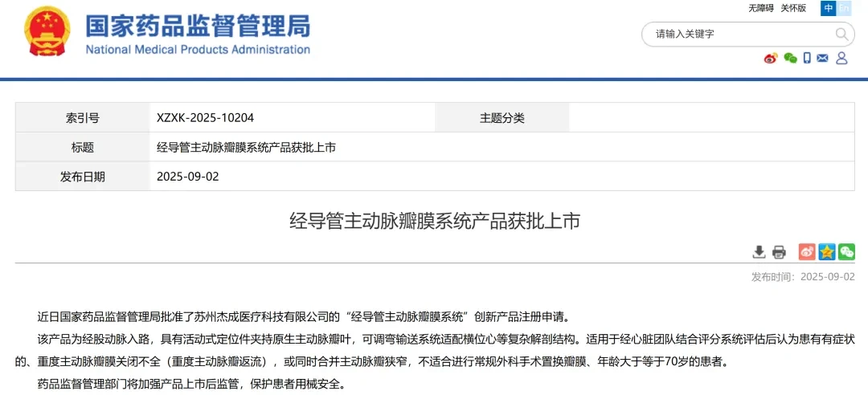Click the 发布日期 label cell
Viewport: 868px width, 395px height.
tap(83, 177)
